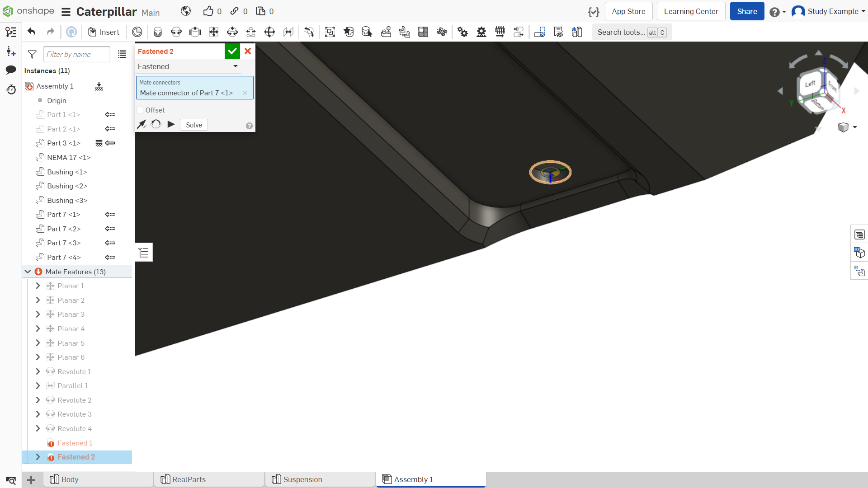This screenshot has width=868, height=488.
Task: Open the view cube display dropdown
Action: 848,127
